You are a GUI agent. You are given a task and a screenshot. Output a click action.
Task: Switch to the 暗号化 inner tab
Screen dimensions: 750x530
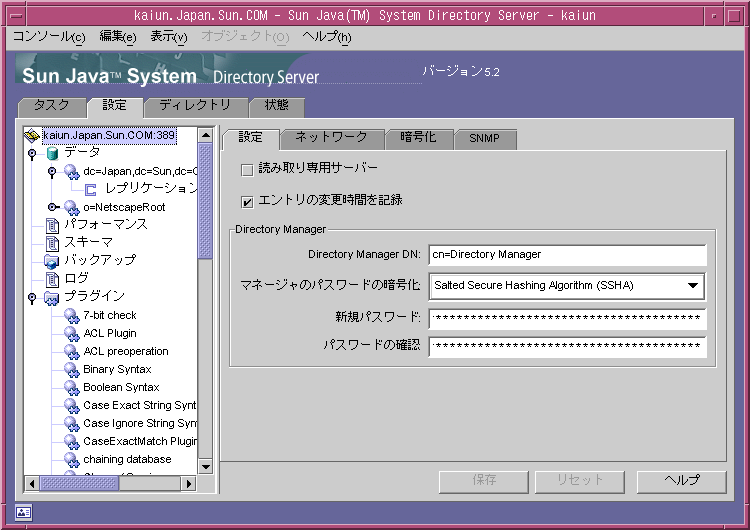tap(419, 138)
